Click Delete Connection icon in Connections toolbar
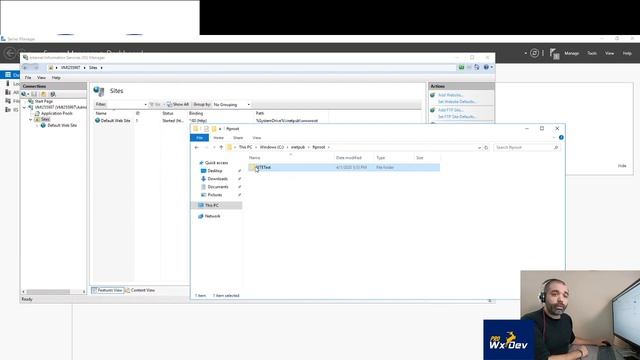Image resolution: width=640 pixels, height=360 pixels. coord(53,94)
